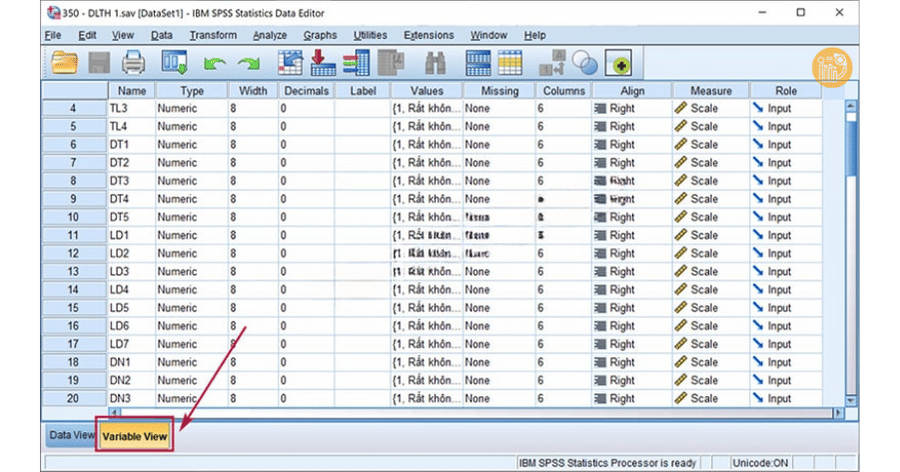The image size is (900, 472).
Task: Click the Columns cell 6 for DT3
Action: (564, 180)
